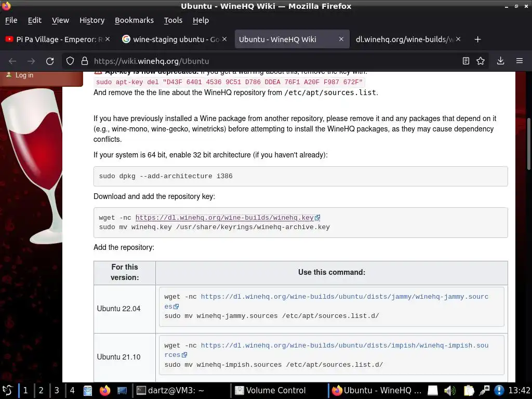Open a new tab with plus button
This screenshot has height=399, width=532.
coord(478,39)
